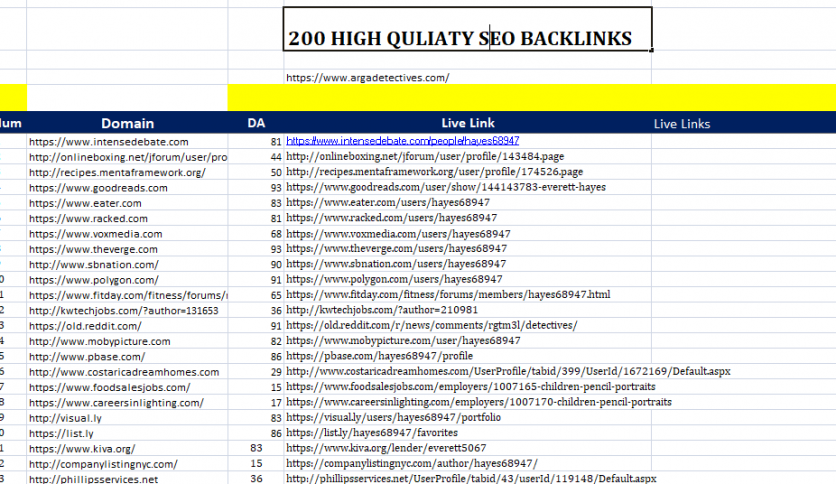Select domain cell http://companylistingnyc.com/
836x484 pixels.
tap(103, 464)
